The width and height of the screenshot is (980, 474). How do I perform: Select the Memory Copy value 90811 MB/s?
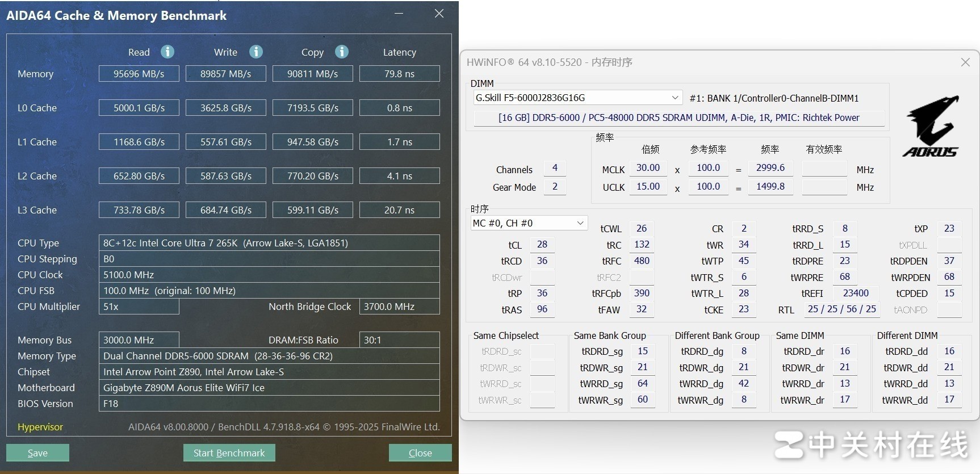313,74
